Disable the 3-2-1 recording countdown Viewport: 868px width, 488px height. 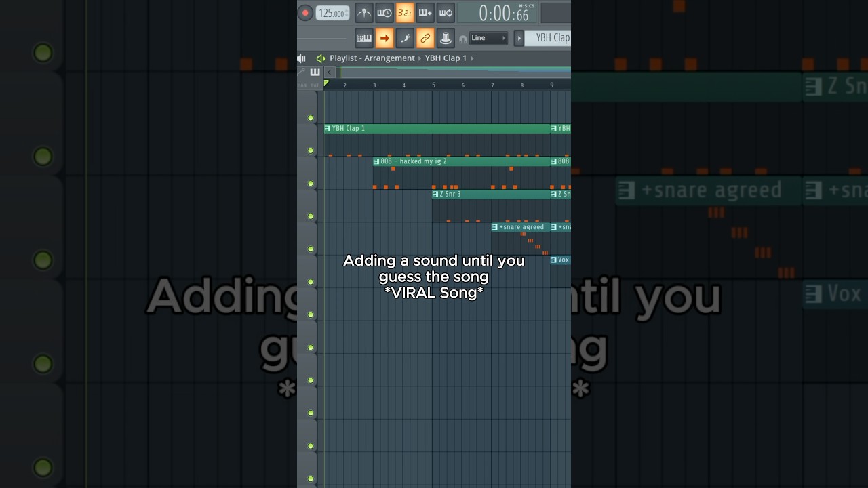tap(405, 13)
